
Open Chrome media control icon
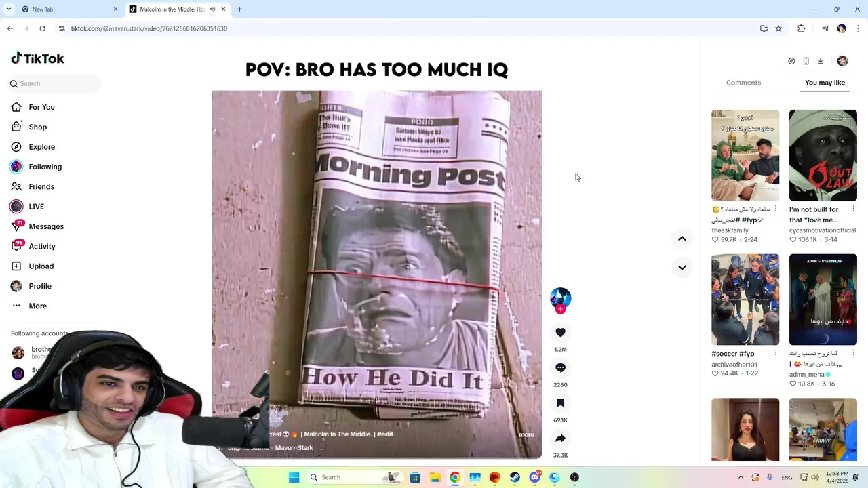(x=825, y=28)
